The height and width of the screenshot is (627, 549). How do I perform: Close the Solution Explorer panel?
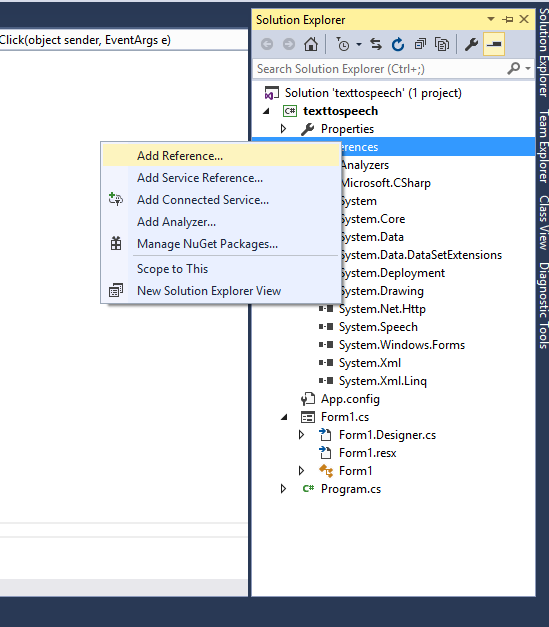524,19
